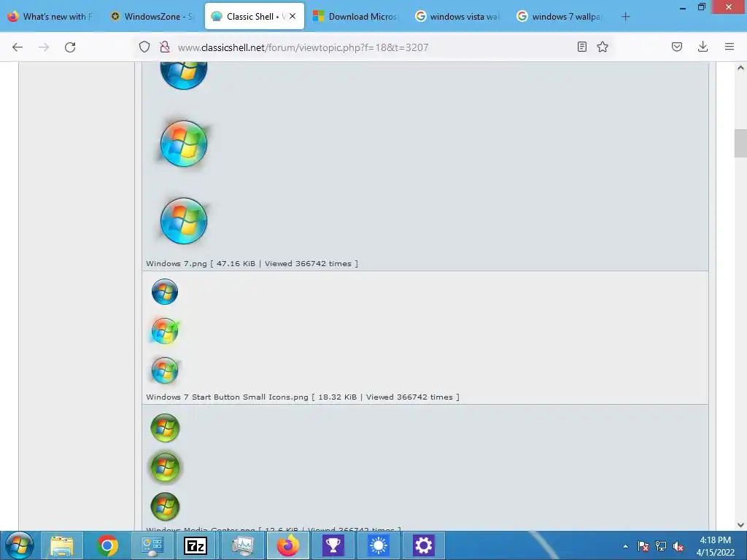
Task: Open the purple trophy app in taskbar
Action: click(333, 545)
